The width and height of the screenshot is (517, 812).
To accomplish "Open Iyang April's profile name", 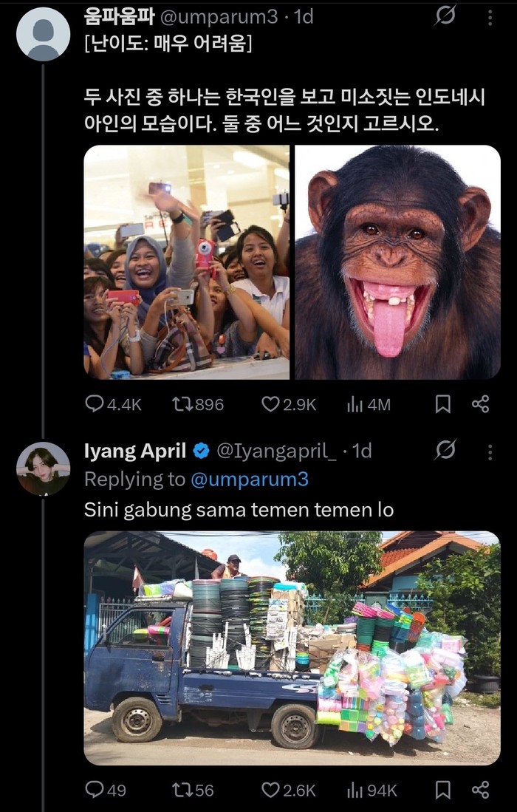I will [x=135, y=450].
